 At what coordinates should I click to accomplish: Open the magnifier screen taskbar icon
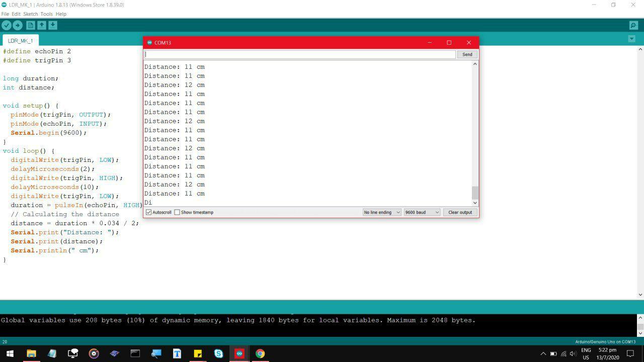click(x=156, y=353)
